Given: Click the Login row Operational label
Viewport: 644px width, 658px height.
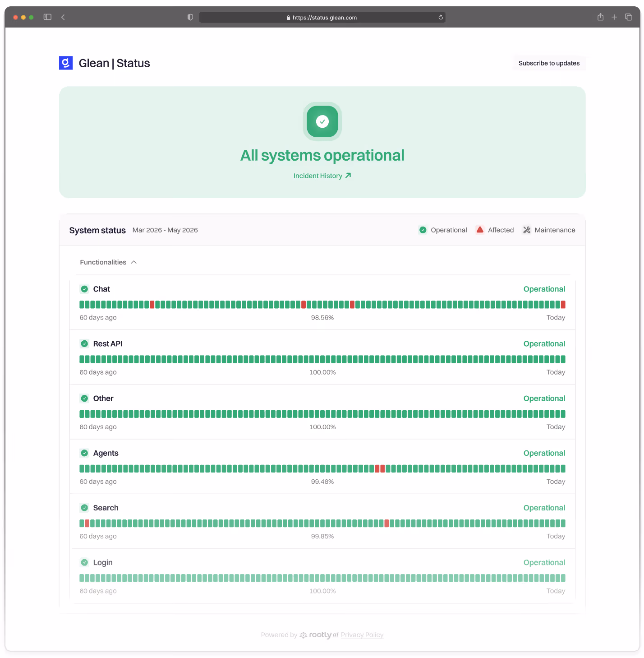Looking at the screenshot, I should pyautogui.click(x=544, y=562).
